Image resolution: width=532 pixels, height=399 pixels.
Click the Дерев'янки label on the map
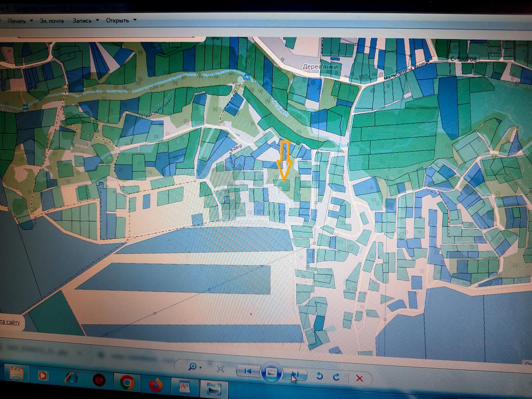click(x=320, y=67)
